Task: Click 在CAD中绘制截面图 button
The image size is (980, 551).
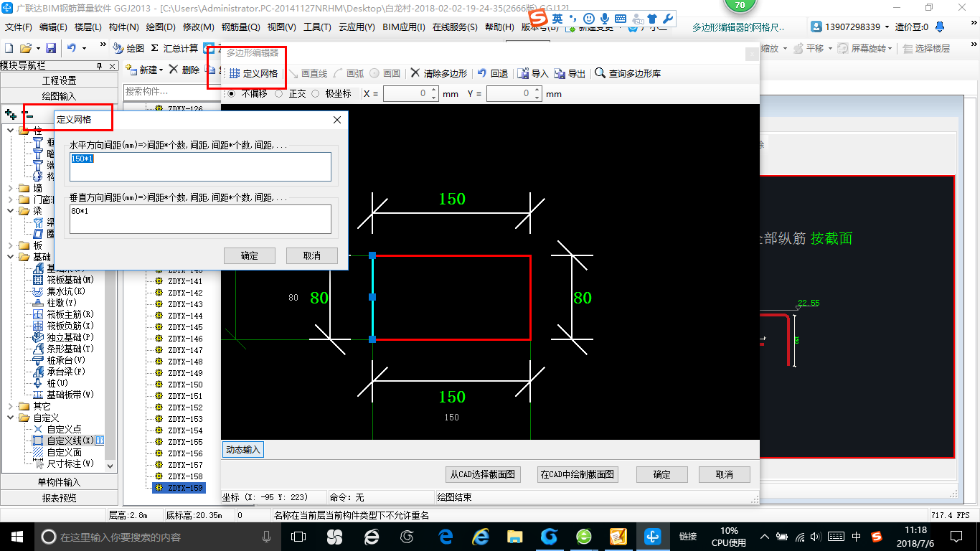Action: (x=578, y=474)
